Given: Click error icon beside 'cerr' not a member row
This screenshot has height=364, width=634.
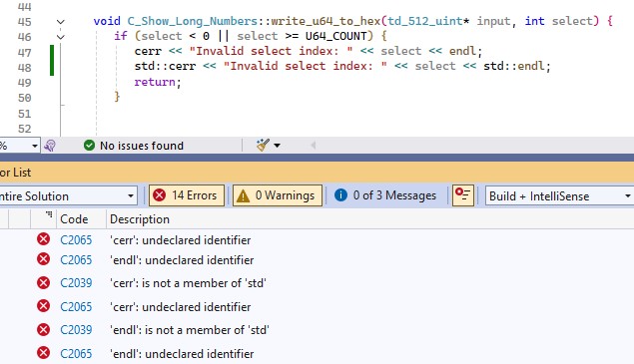Looking at the screenshot, I should pos(43,282).
